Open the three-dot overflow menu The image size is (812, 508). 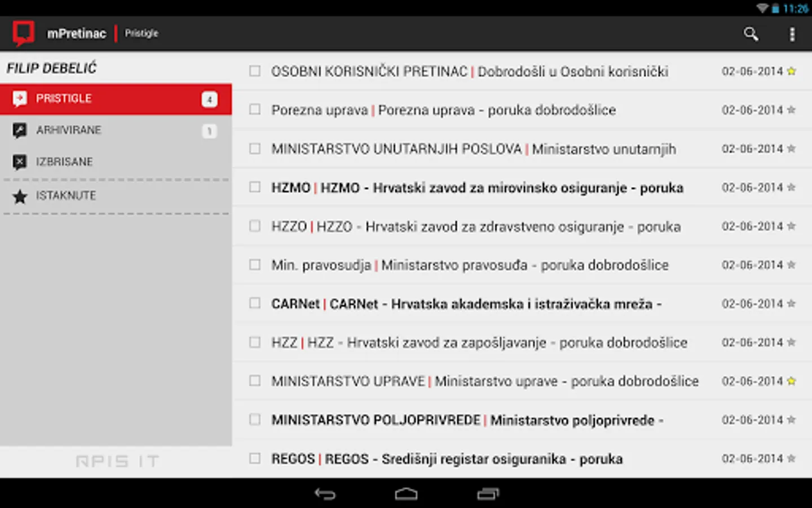[792, 34]
